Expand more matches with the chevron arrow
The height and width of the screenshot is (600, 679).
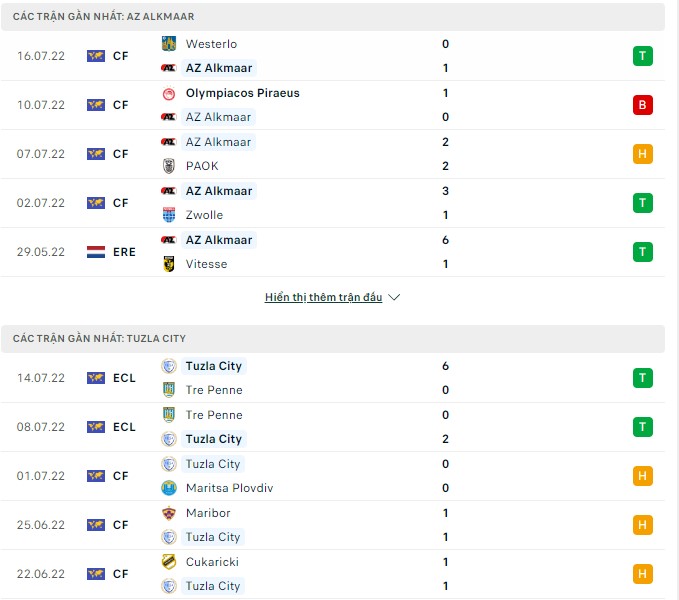(394, 297)
